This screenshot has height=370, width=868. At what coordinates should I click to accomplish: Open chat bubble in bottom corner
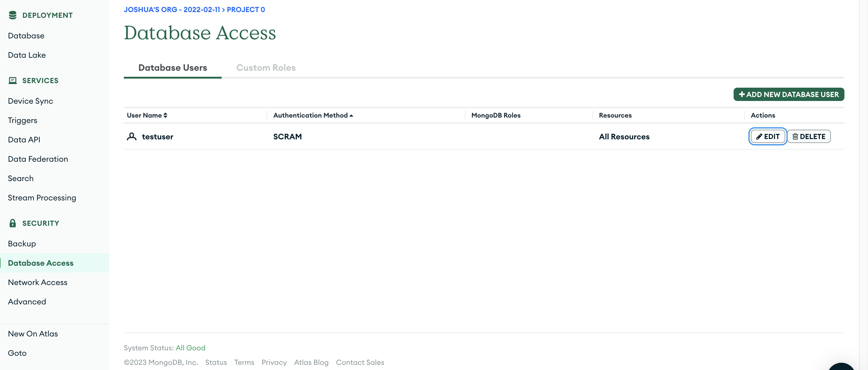click(x=841, y=367)
